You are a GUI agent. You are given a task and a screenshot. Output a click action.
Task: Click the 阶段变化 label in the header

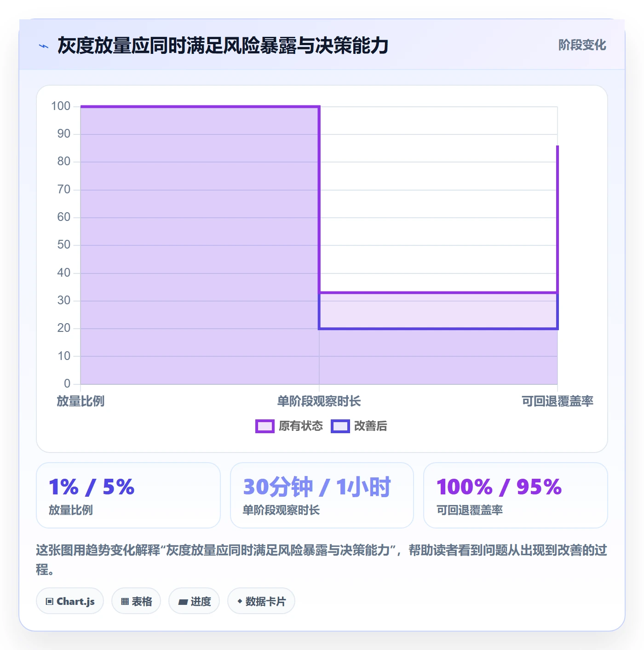[x=582, y=45]
